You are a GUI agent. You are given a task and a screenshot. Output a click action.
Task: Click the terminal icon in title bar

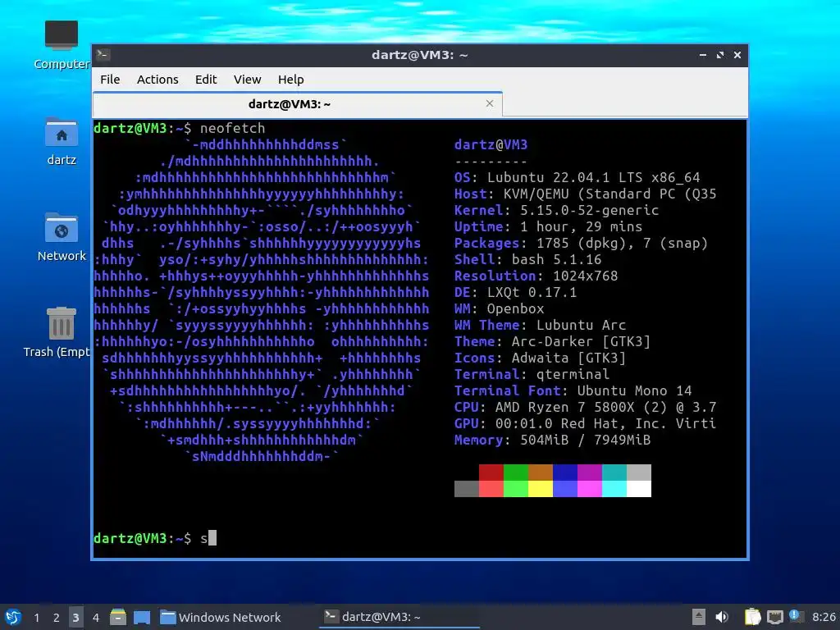(103, 55)
